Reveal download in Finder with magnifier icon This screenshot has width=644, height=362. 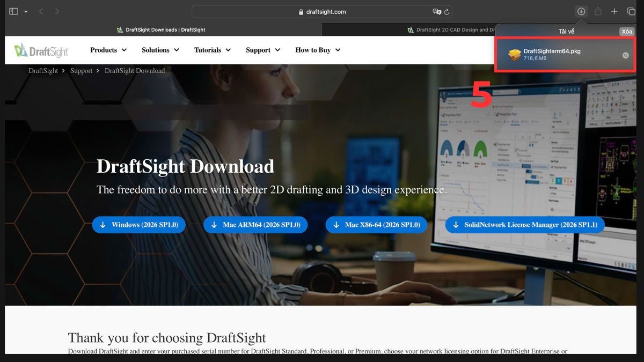click(626, 56)
